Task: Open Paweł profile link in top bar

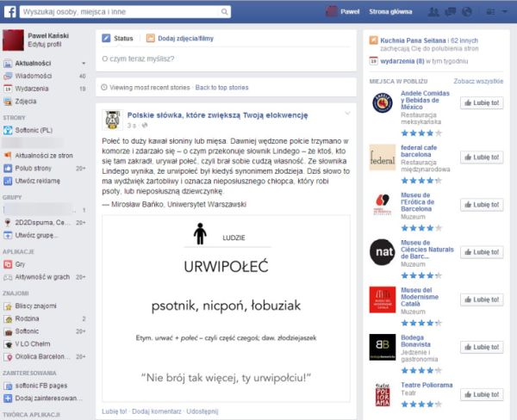Action: click(x=350, y=11)
